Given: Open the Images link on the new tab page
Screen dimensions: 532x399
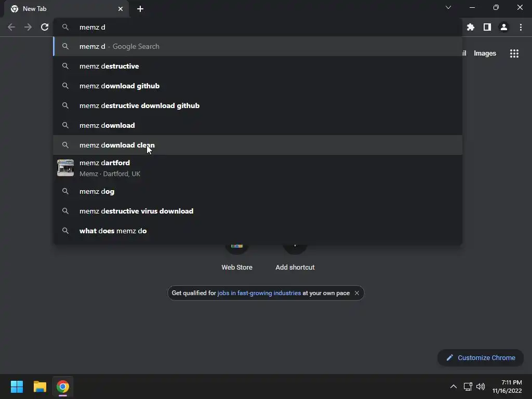Looking at the screenshot, I should pyautogui.click(x=485, y=54).
